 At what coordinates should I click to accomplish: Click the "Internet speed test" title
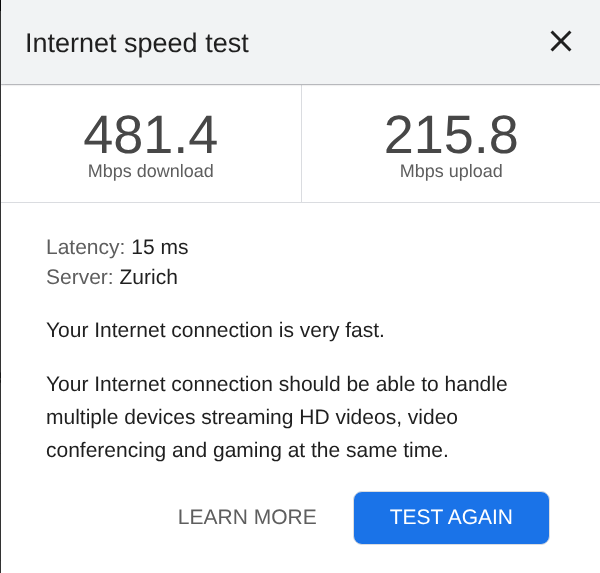(x=137, y=43)
